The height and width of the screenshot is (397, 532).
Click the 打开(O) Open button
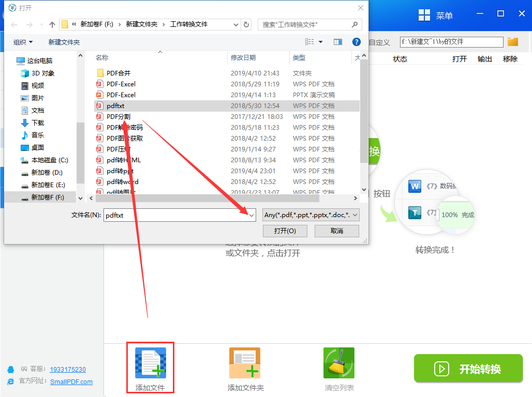(285, 231)
